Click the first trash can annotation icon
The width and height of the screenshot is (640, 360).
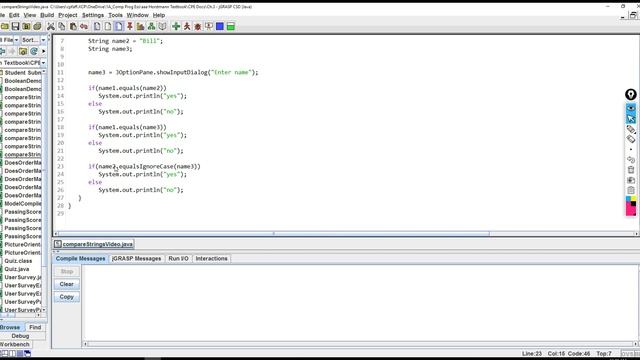click(631, 170)
